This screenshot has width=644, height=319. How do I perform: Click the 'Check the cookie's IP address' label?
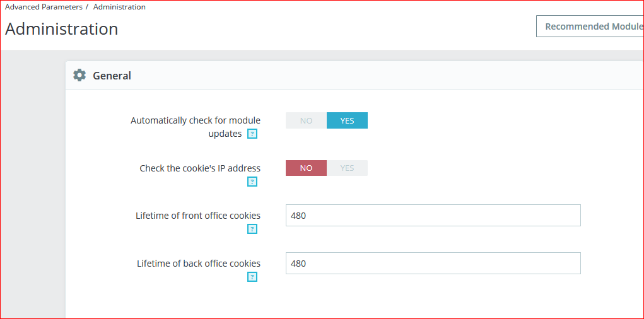pyautogui.click(x=200, y=168)
